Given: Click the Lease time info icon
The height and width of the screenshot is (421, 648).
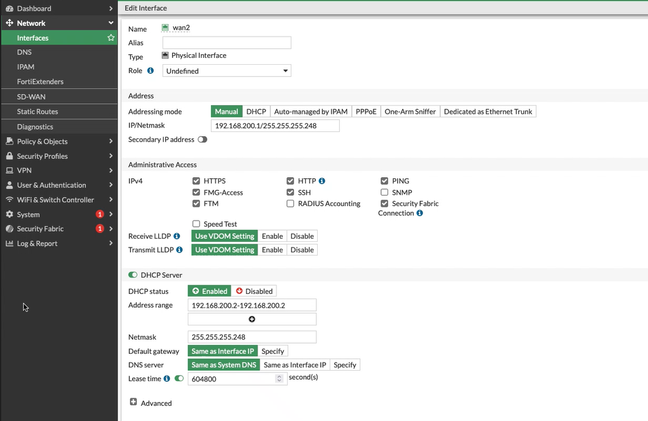Looking at the screenshot, I should [x=168, y=379].
